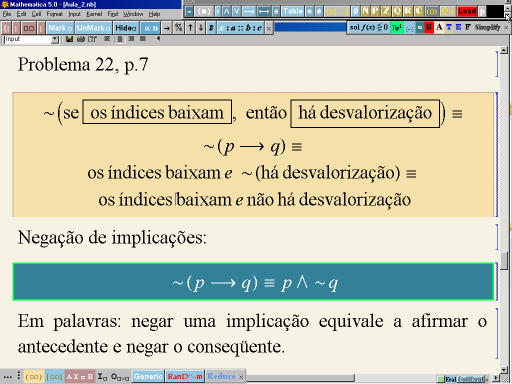Insert the biconditional (↔) symbol
512x384 pixels.
point(264,11)
